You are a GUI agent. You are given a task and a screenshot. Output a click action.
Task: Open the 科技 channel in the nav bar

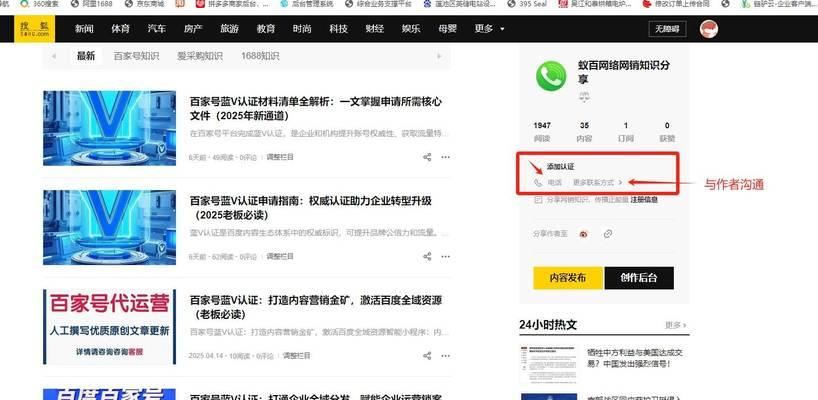[339, 29]
